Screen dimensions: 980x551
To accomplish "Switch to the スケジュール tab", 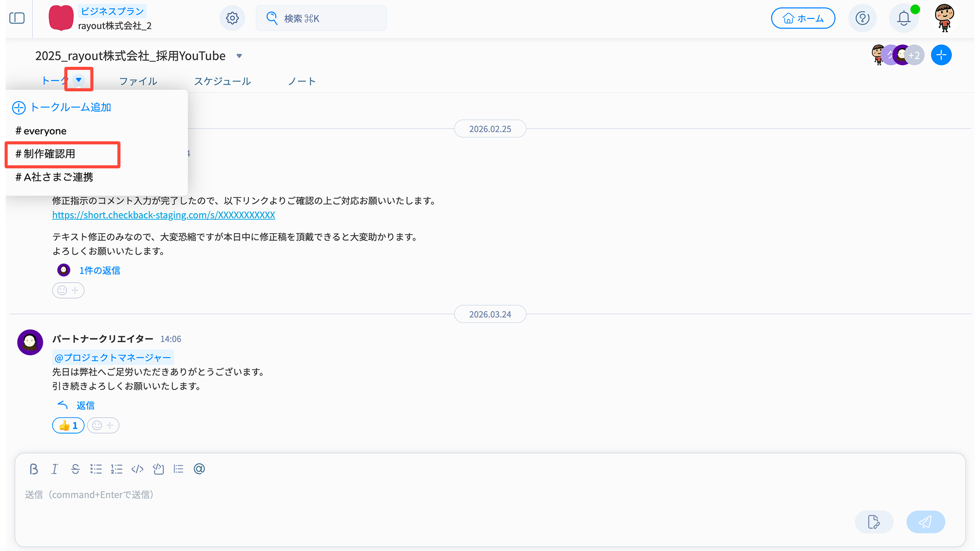I will click(x=222, y=81).
